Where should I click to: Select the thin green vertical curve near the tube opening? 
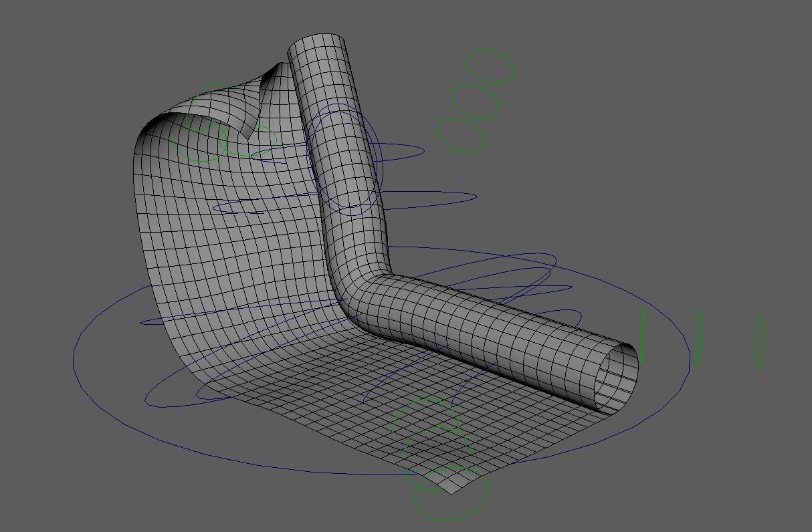[643, 334]
